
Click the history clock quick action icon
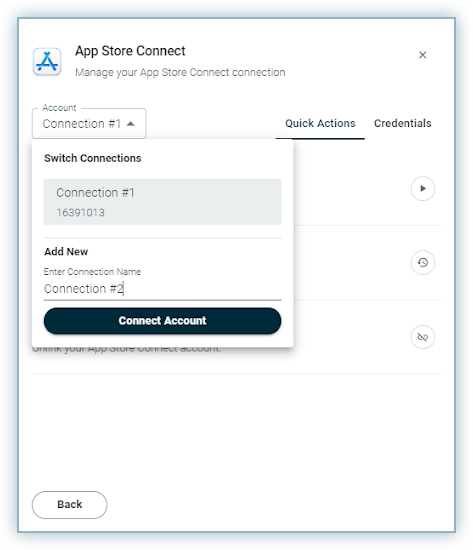click(x=423, y=262)
